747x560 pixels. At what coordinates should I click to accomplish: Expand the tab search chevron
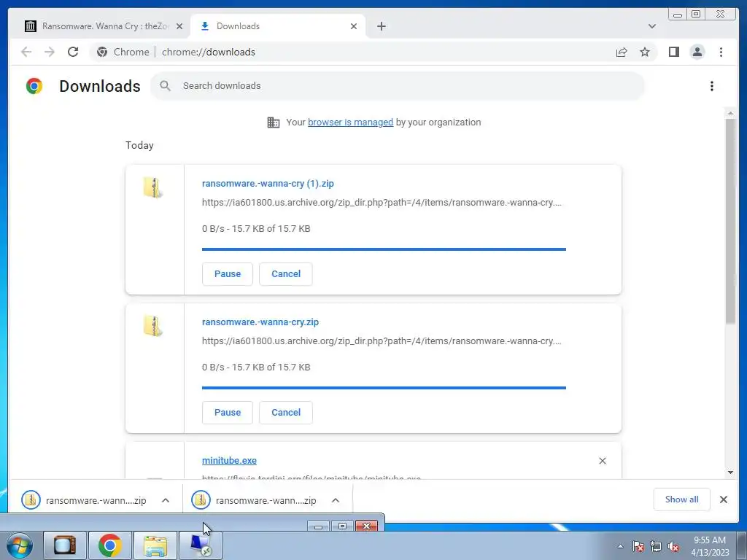651,26
